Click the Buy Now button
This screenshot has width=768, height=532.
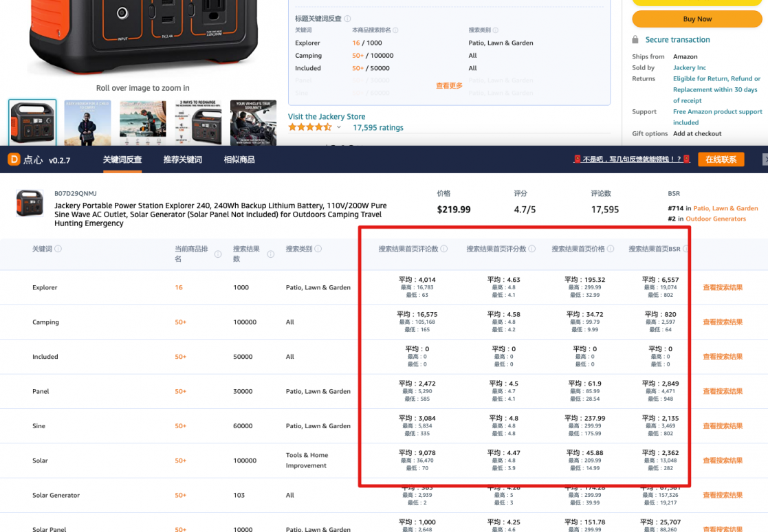[697, 19]
